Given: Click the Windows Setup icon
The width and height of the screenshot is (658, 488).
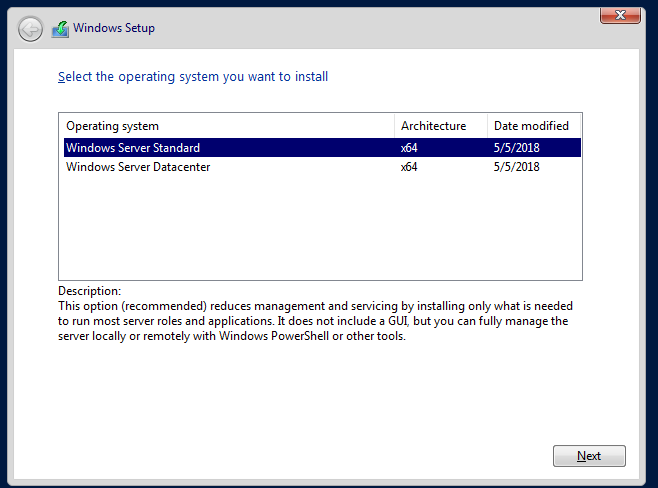Looking at the screenshot, I should pos(60,29).
